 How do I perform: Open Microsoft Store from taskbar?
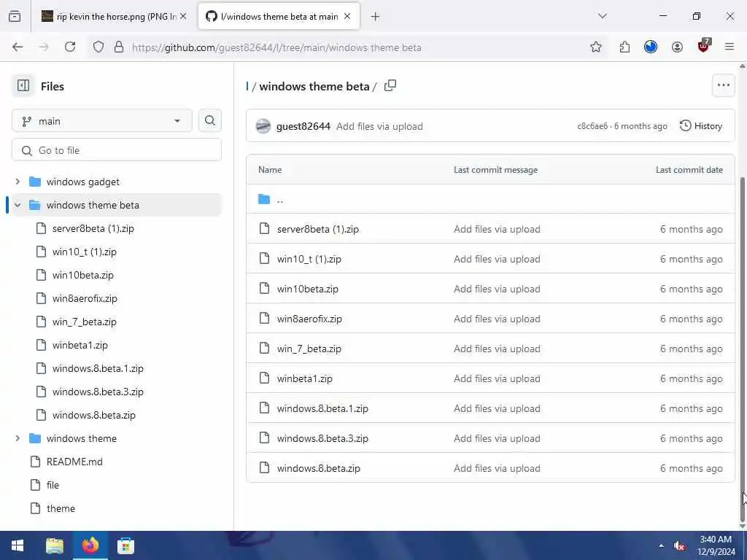click(125, 545)
